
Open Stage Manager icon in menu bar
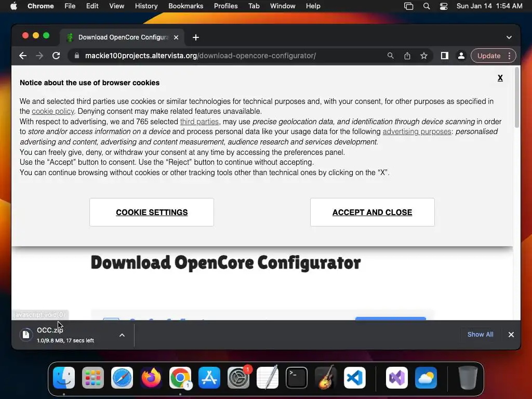tap(408, 6)
